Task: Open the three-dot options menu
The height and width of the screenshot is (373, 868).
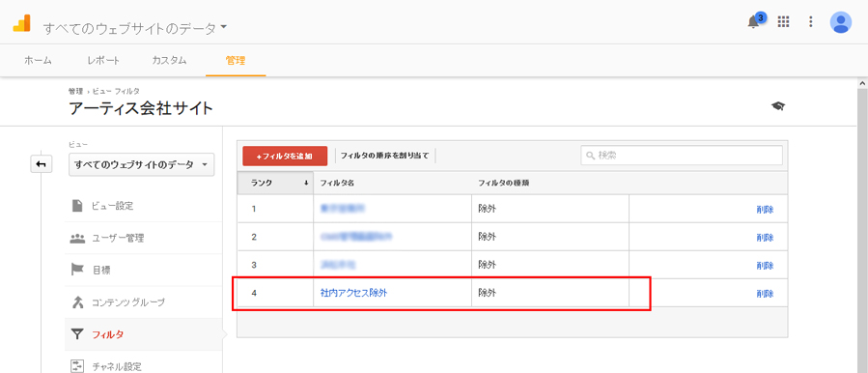Action: (811, 21)
